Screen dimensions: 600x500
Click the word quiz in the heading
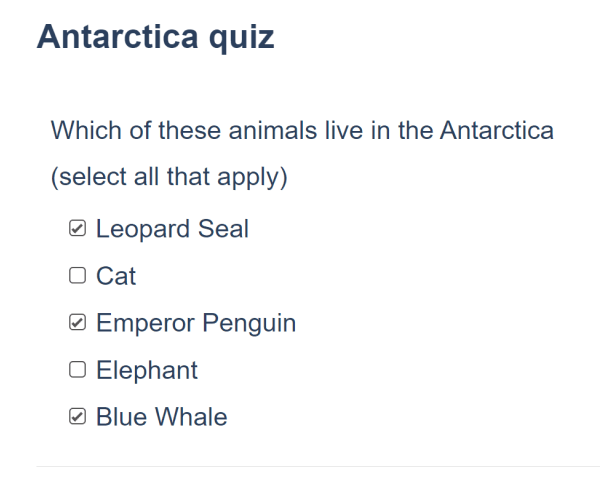[241, 38]
